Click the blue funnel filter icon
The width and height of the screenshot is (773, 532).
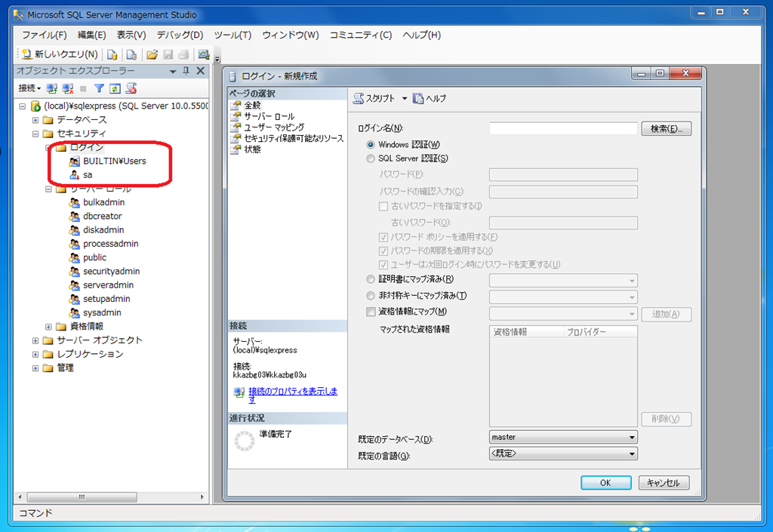99,89
